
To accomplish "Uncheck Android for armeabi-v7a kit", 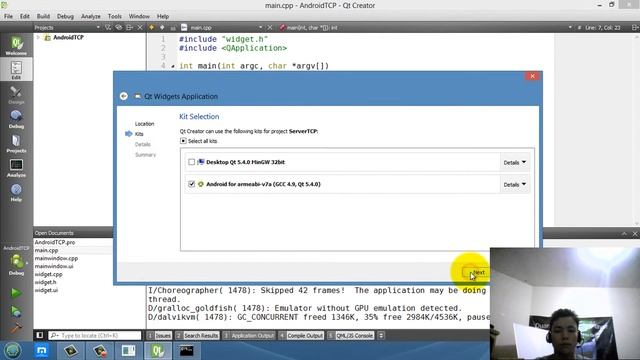I will (191, 184).
